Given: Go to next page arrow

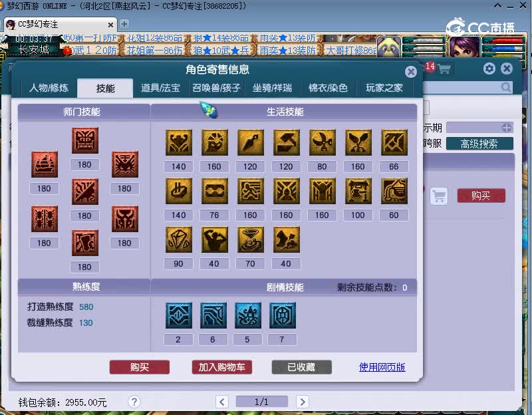Looking at the screenshot, I should [303, 402].
